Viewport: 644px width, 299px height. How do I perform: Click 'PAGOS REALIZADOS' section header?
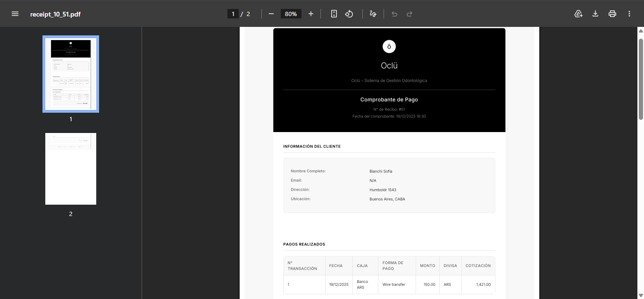304,244
